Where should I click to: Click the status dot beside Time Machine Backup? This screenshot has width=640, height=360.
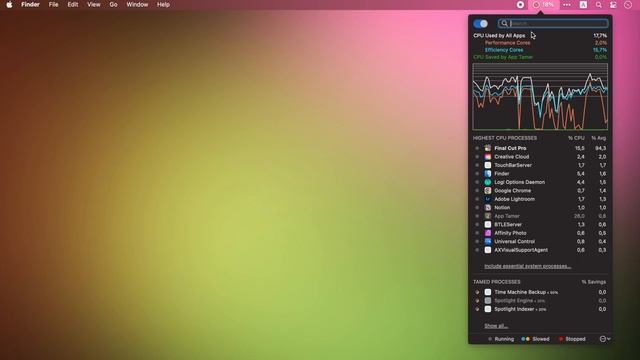click(477, 292)
